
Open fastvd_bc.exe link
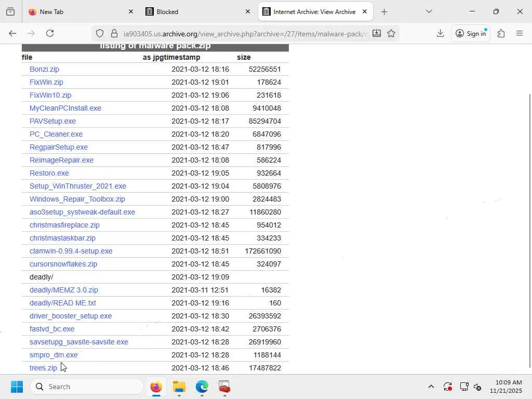pyautogui.click(x=52, y=329)
